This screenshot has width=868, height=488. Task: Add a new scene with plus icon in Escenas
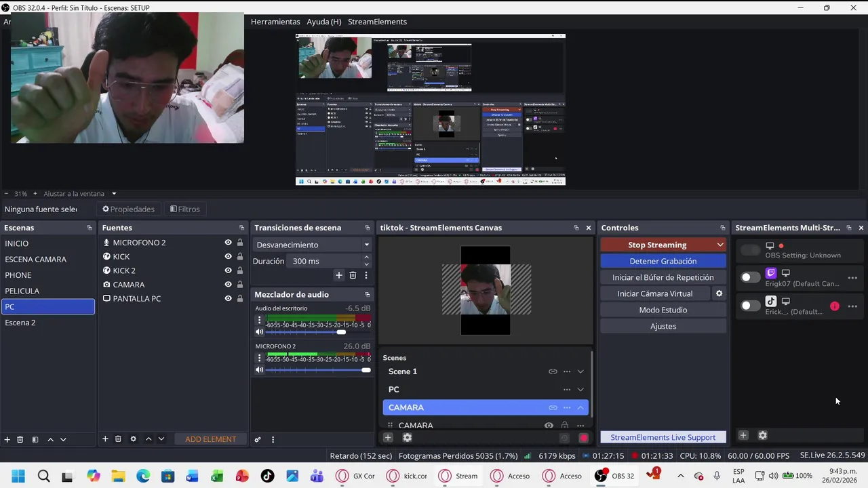click(x=7, y=439)
